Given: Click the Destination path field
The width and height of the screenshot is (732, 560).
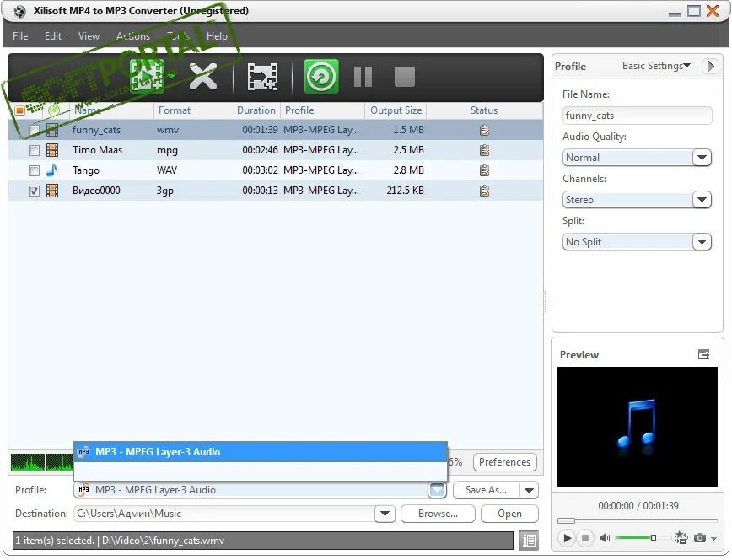Looking at the screenshot, I should point(224,514).
